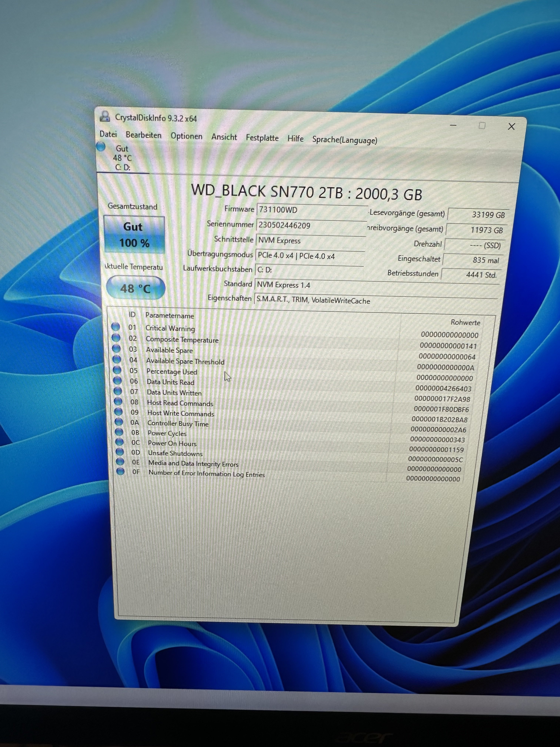Screen dimensions: 560x747
Task: Select the Host Read Commands row
Action: coord(180,403)
